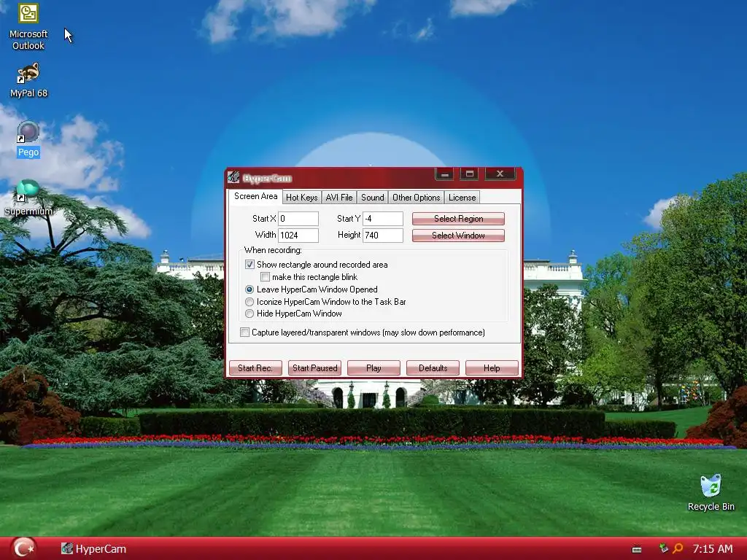Open the License tab
The width and height of the screenshot is (747, 560).
point(462,198)
